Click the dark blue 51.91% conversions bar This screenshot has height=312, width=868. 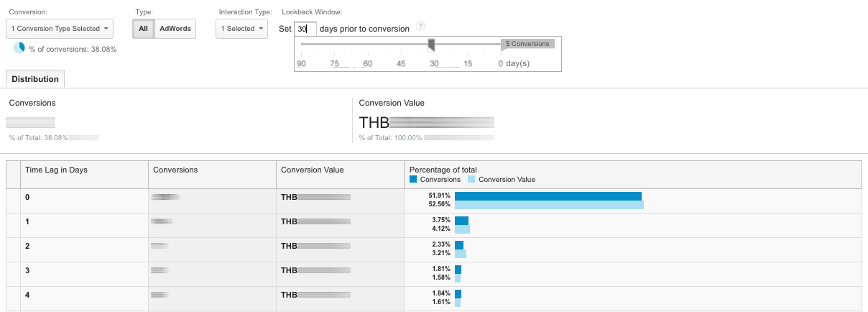548,196
